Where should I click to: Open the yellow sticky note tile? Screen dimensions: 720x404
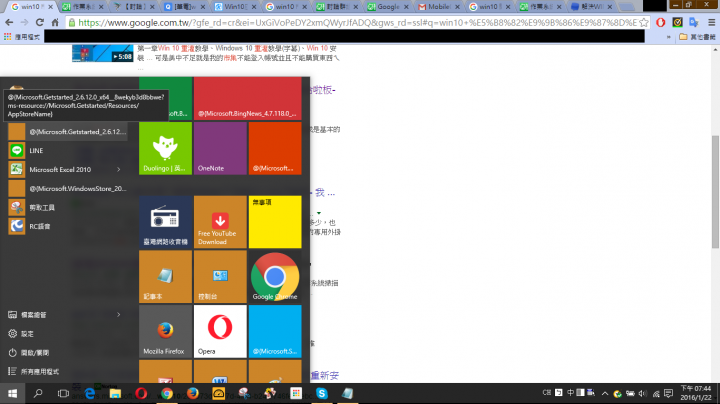275,222
